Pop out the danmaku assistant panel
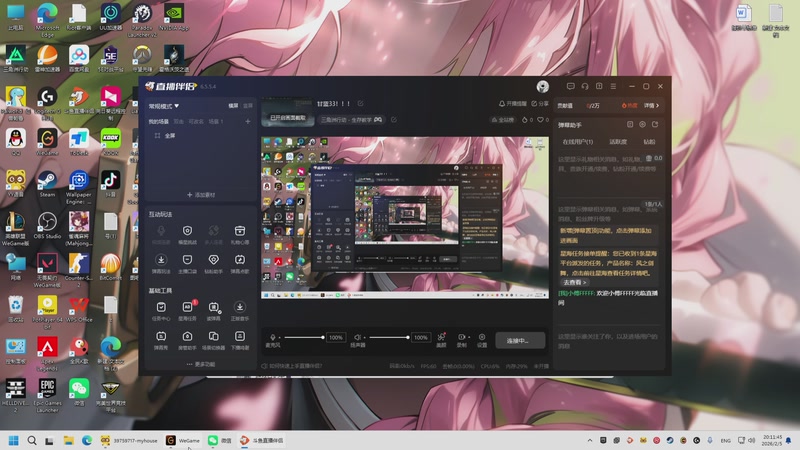This screenshot has height=450, width=800. pos(655,124)
